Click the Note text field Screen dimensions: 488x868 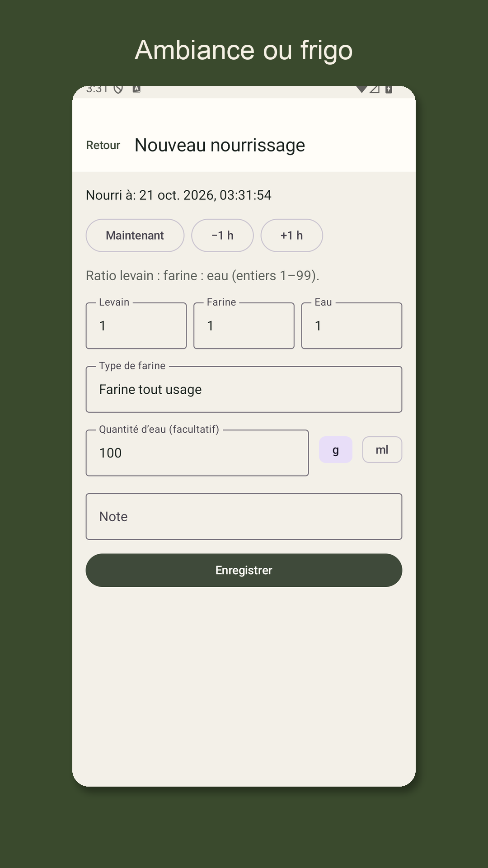coord(244,516)
